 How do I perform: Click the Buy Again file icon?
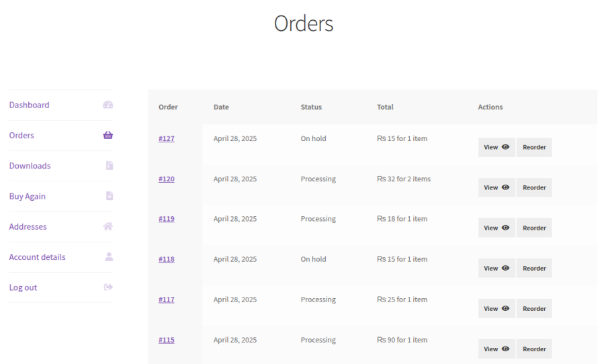109,196
